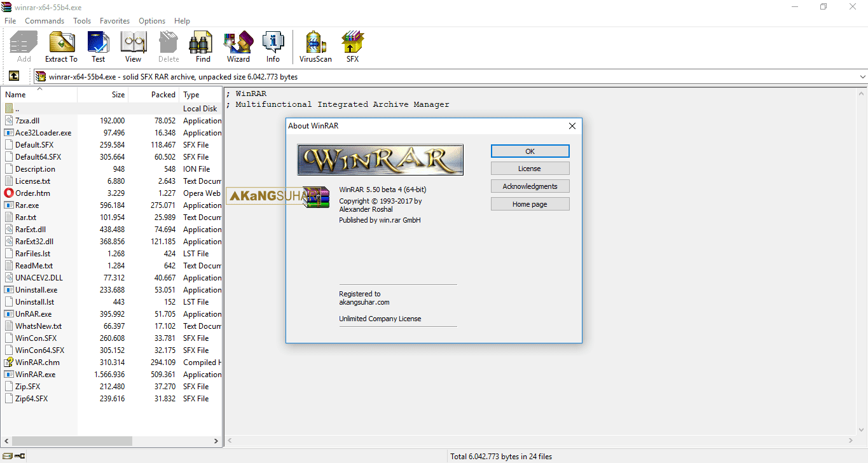Click the file list horizontal scrollbar thumb

click(72, 441)
